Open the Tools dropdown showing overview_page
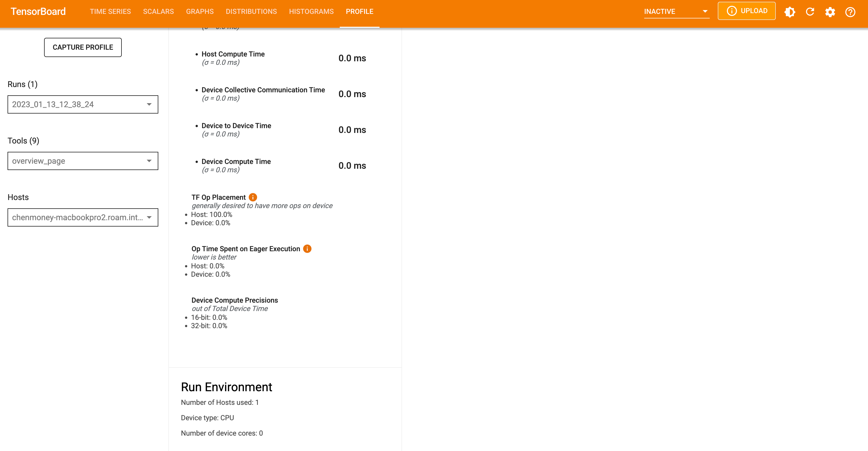Screen dimensions: 868x451 (83, 161)
